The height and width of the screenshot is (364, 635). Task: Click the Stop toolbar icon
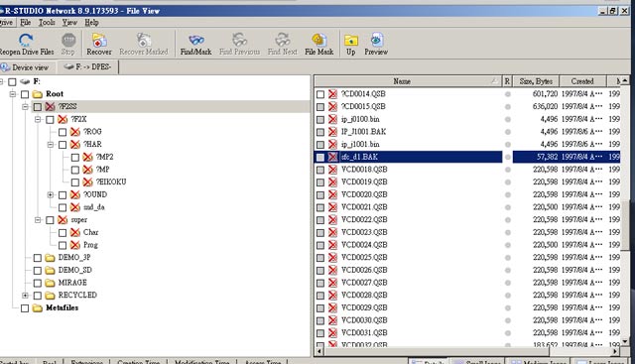[68, 40]
